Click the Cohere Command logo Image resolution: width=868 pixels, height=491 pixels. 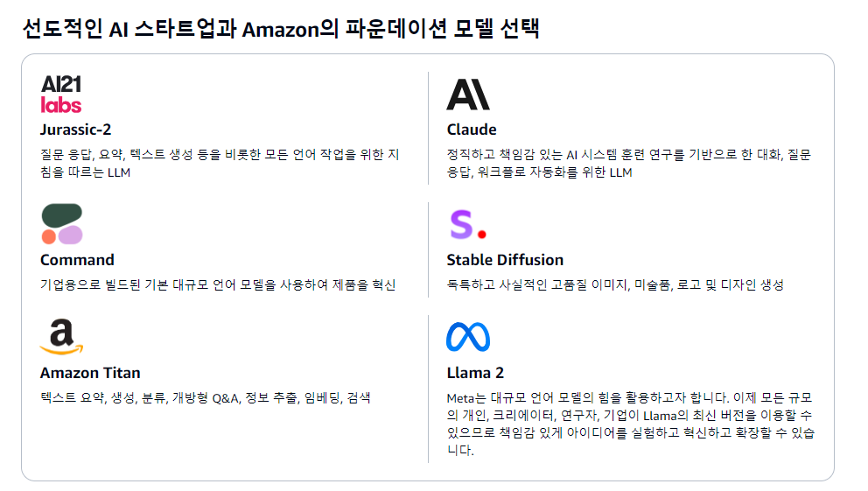click(x=62, y=224)
